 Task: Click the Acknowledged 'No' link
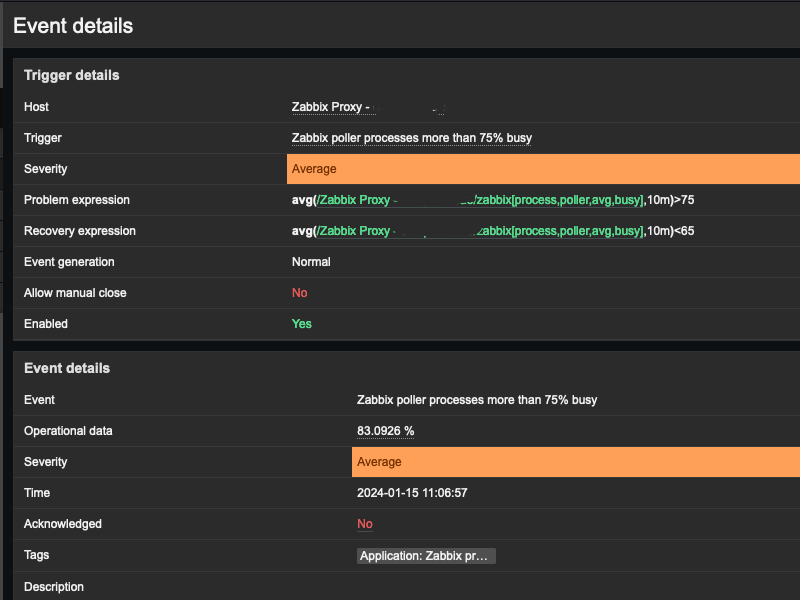click(x=365, y=524)
